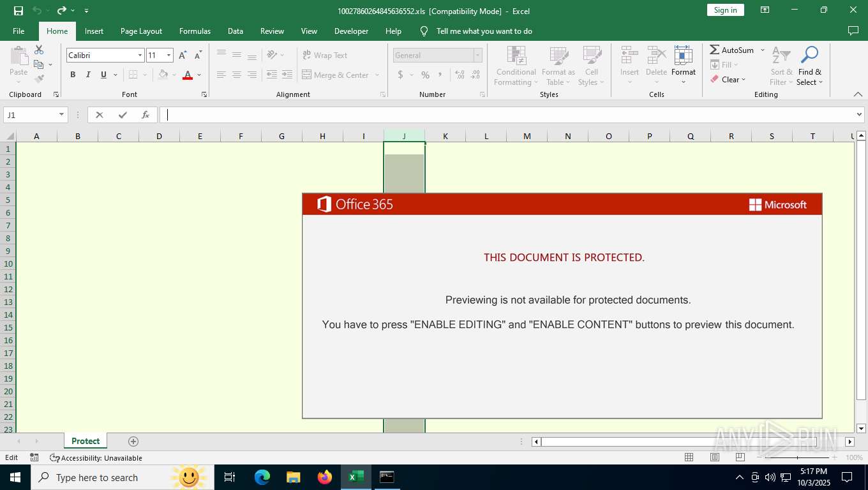Switch to the Data tab
Image resolution: width=868 pixels, height=490 pixels.
point(236,31)
